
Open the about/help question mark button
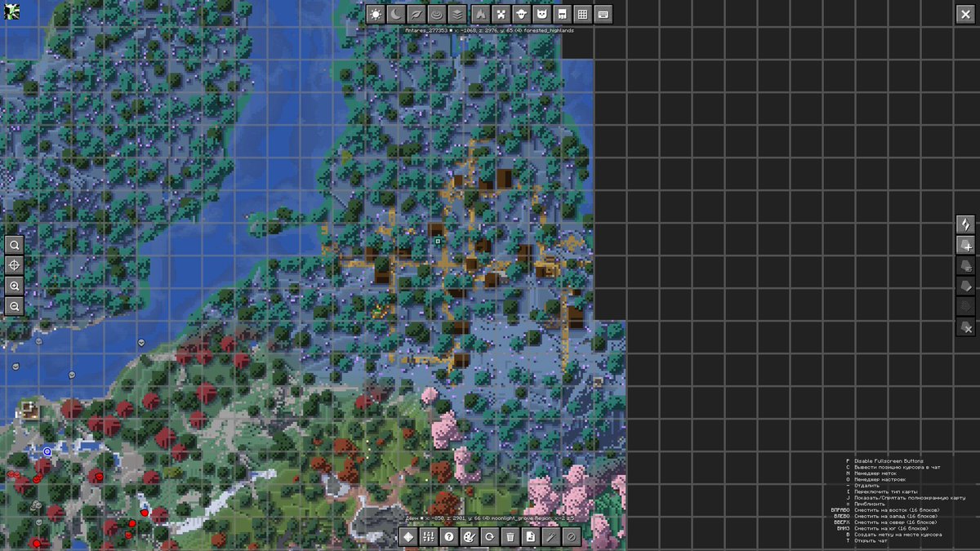449,536
